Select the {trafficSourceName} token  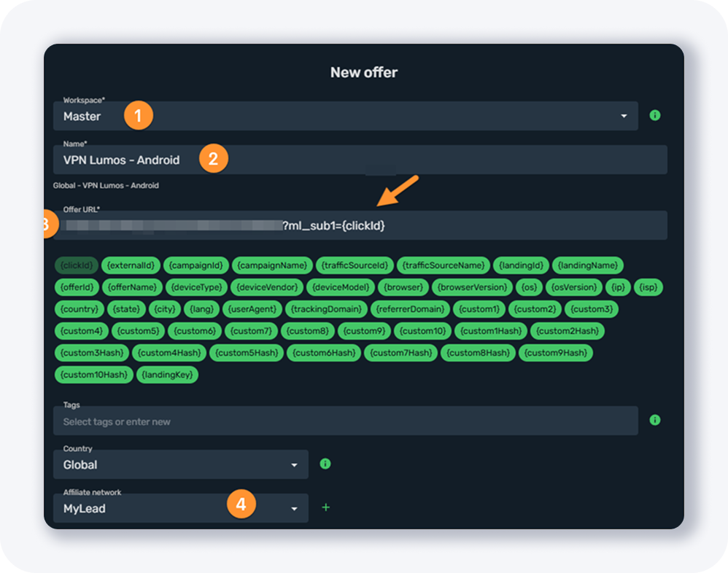(x=444, y=265)
